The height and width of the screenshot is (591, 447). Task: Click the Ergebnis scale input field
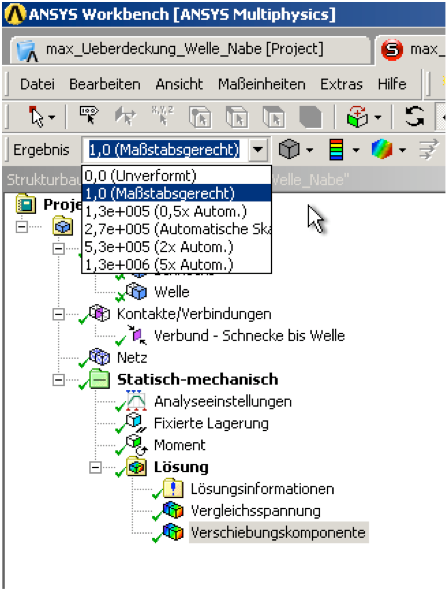pos(165,150)
